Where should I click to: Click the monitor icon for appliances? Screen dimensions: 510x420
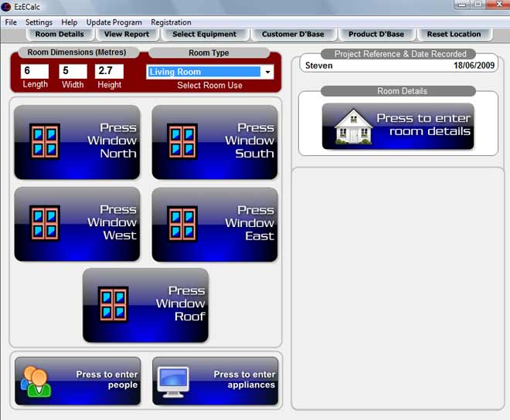pyautogui.click(x=173, y=380)
